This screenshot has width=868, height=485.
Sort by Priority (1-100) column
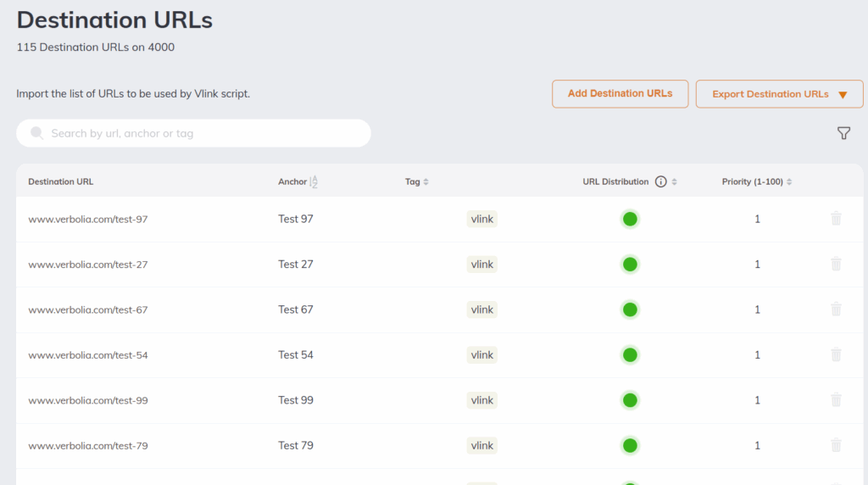click(789, 181)
